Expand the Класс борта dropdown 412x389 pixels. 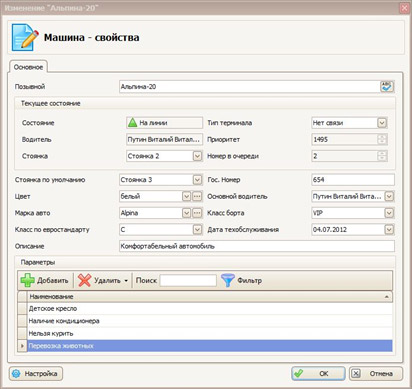[x=389, y=213]
